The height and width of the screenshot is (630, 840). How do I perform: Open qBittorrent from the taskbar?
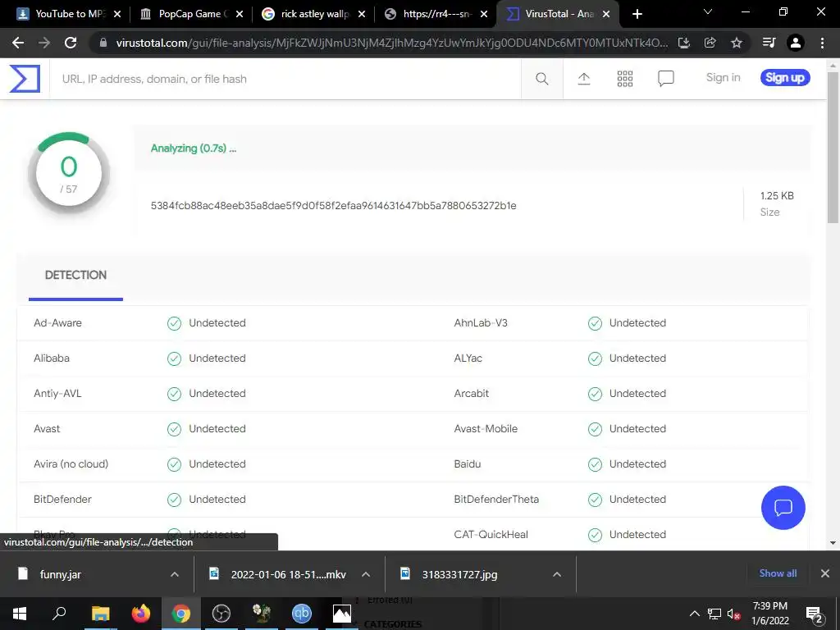pyautogui.click(x=302, y=614)
